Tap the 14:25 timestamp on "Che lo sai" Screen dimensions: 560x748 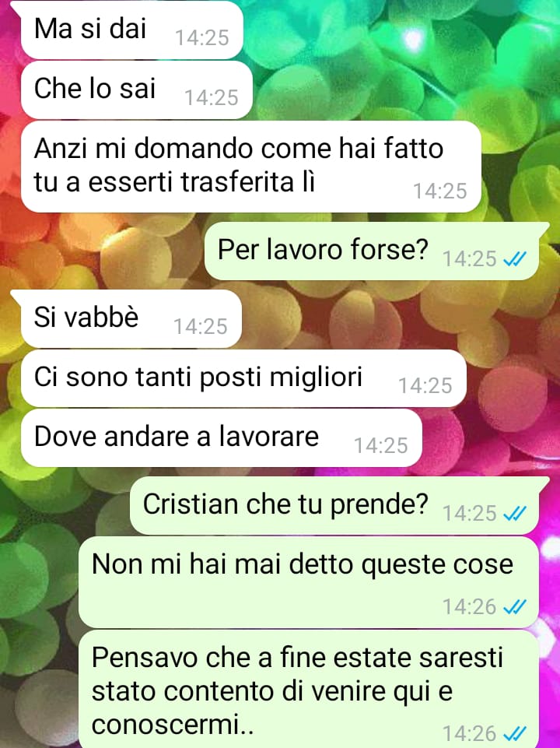(x=211, y=98)
